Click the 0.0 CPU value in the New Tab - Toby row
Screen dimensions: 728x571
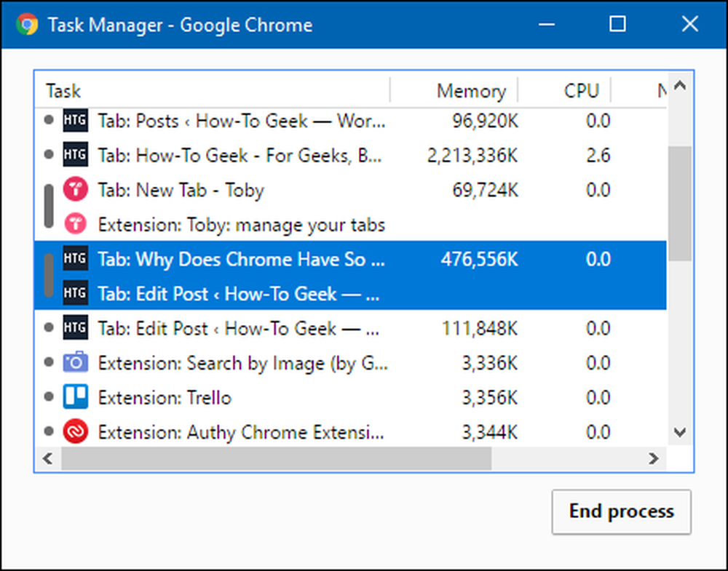point(598,190)
